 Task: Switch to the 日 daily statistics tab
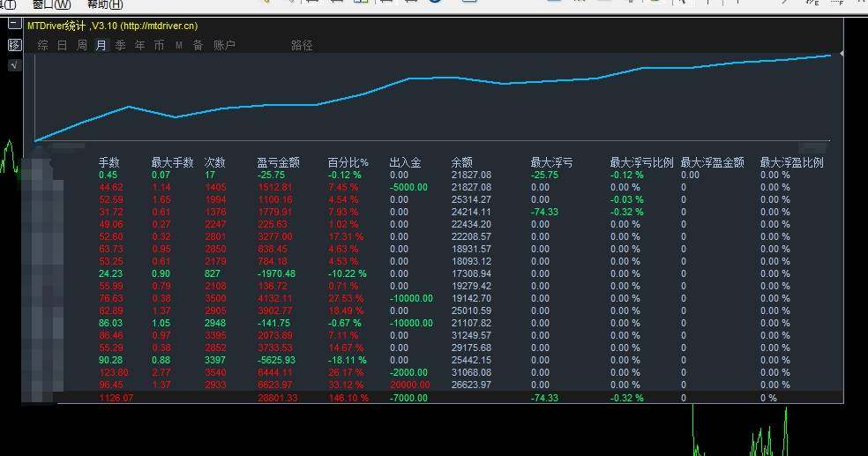point(62,45)
